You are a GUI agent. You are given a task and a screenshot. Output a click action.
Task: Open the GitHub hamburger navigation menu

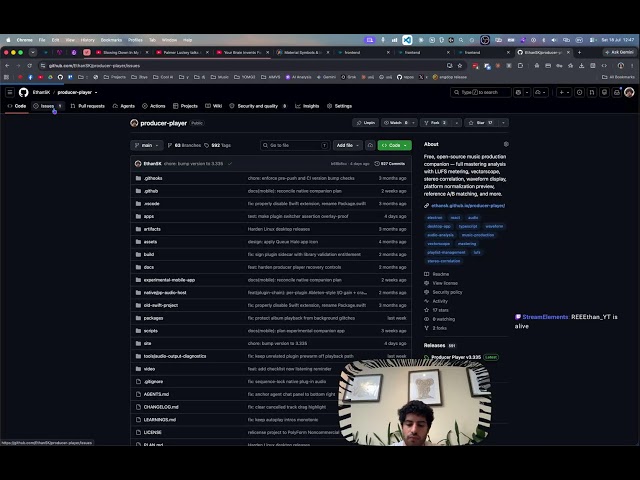point(10,92)
